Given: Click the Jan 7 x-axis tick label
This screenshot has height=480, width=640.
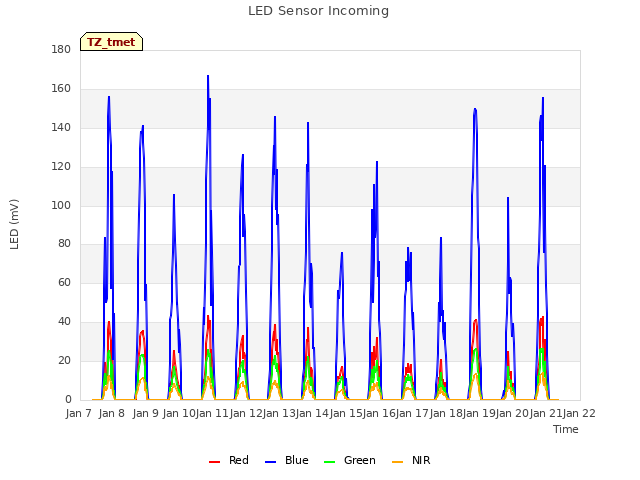Looking at the screenshot, I should (x=78, y=413).
